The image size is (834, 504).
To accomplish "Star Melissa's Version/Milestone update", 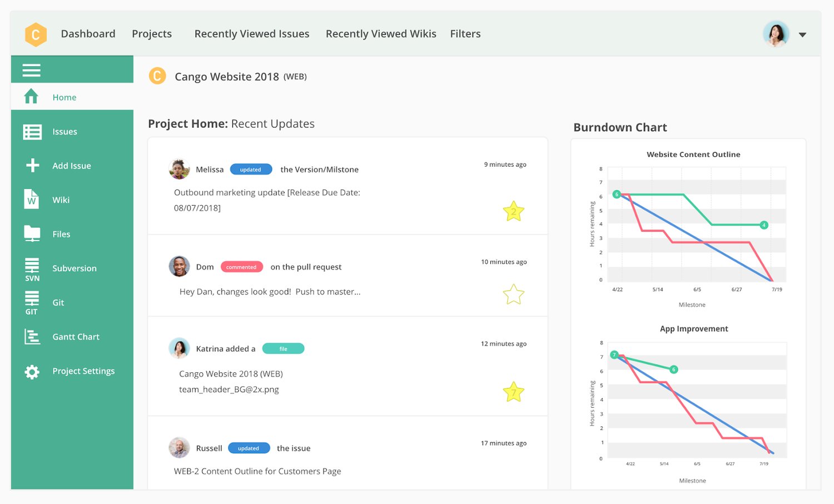I will tap(513, 211).
